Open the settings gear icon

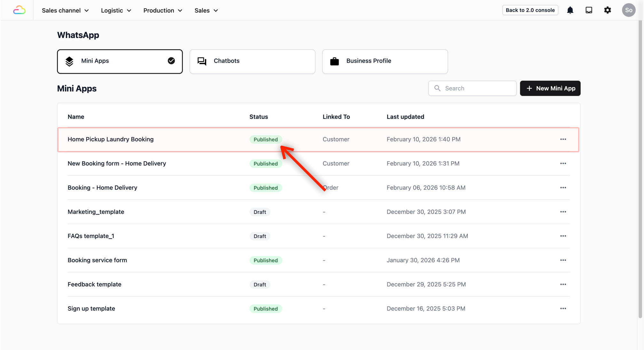tap(608, 10)
